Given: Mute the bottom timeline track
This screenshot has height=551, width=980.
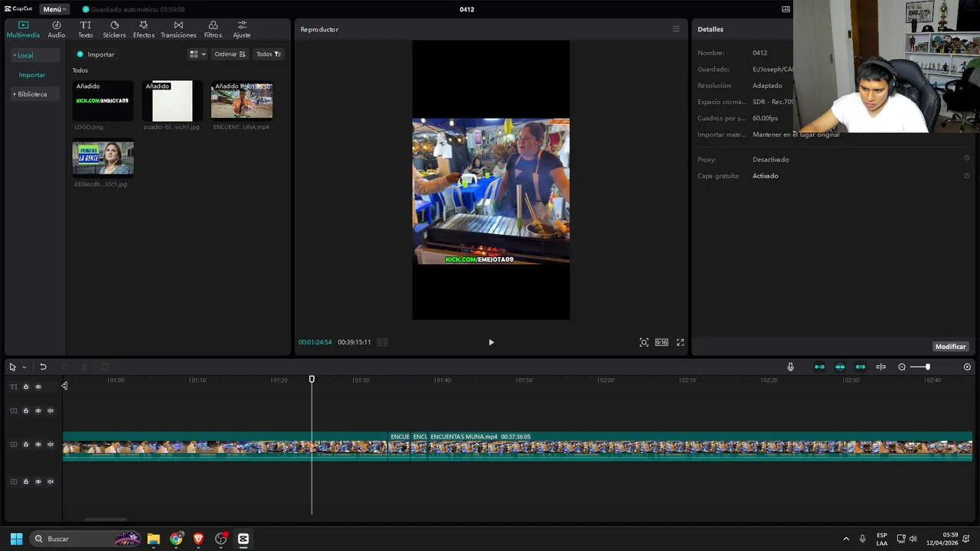Looking at the screenshot, I should click(51, 481).
